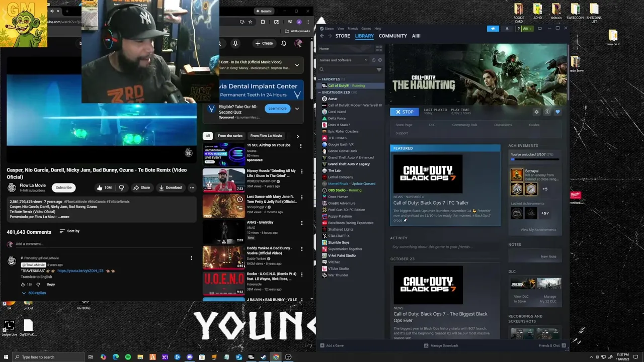Open options for Nipsey Hussle video suggestion

(301, 171)
